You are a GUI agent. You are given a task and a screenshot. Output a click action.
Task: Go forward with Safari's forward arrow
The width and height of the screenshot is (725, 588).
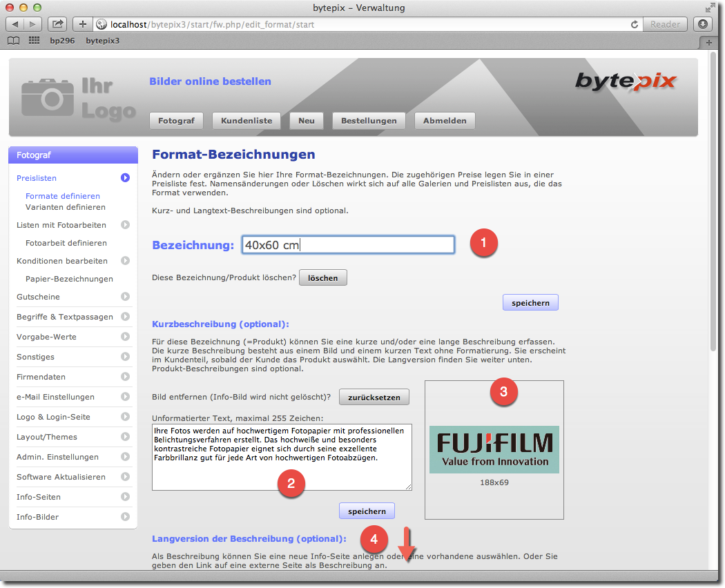(x=32, y=24)
